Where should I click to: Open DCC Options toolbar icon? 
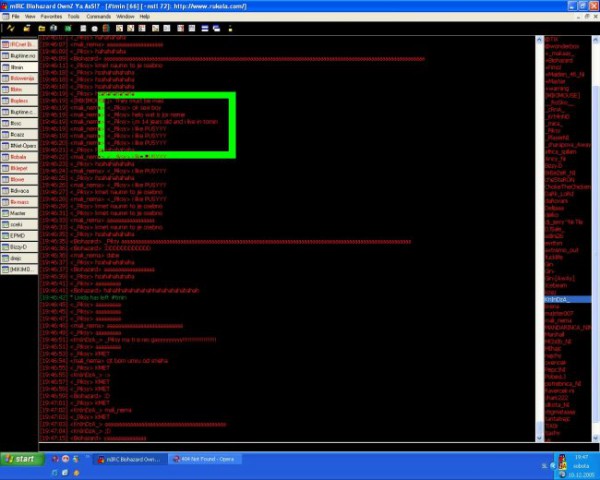[x=142, y=28]
